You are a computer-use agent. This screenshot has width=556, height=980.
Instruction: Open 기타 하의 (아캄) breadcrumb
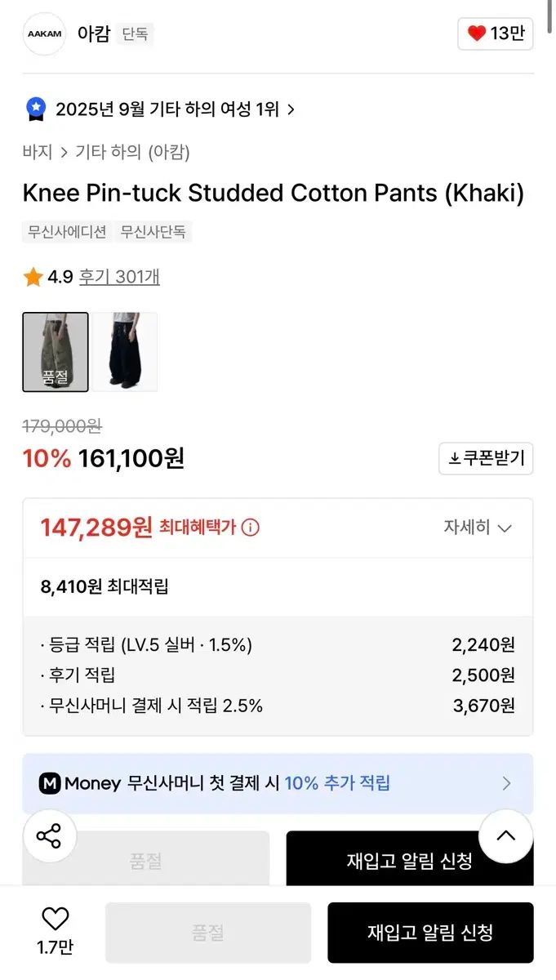132,152
